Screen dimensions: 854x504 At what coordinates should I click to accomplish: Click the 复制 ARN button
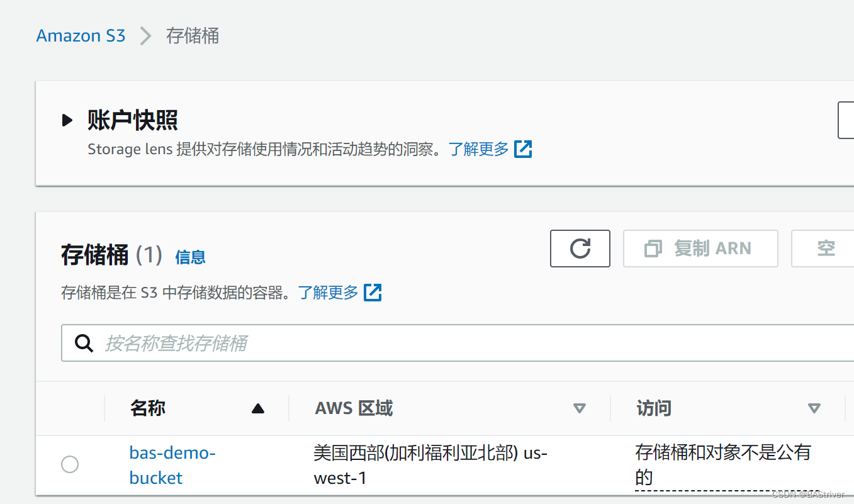coord(700,248)
